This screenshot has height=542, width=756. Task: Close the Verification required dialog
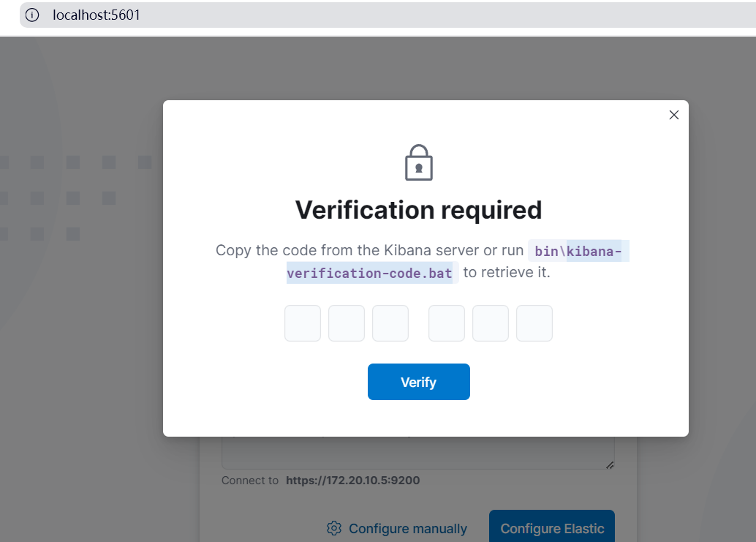pos(673,115)
